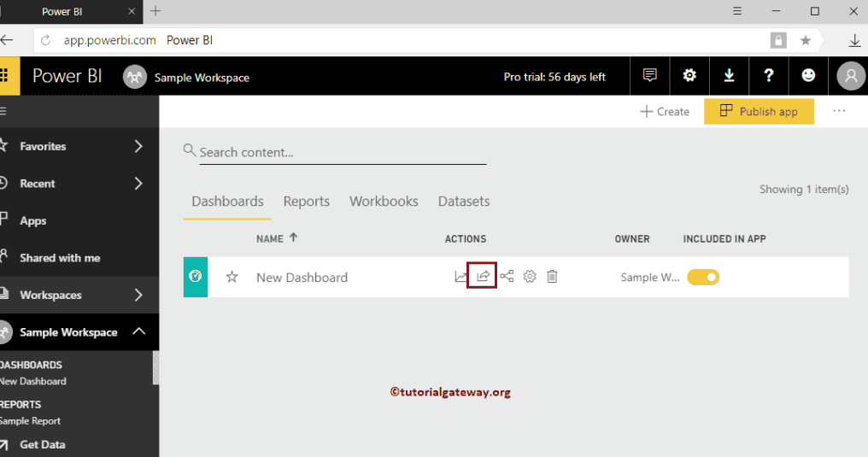Viewport: 868px width, 457px height.
Task: Open Sample Report in the sidebar
Action: tap(31, 421)
